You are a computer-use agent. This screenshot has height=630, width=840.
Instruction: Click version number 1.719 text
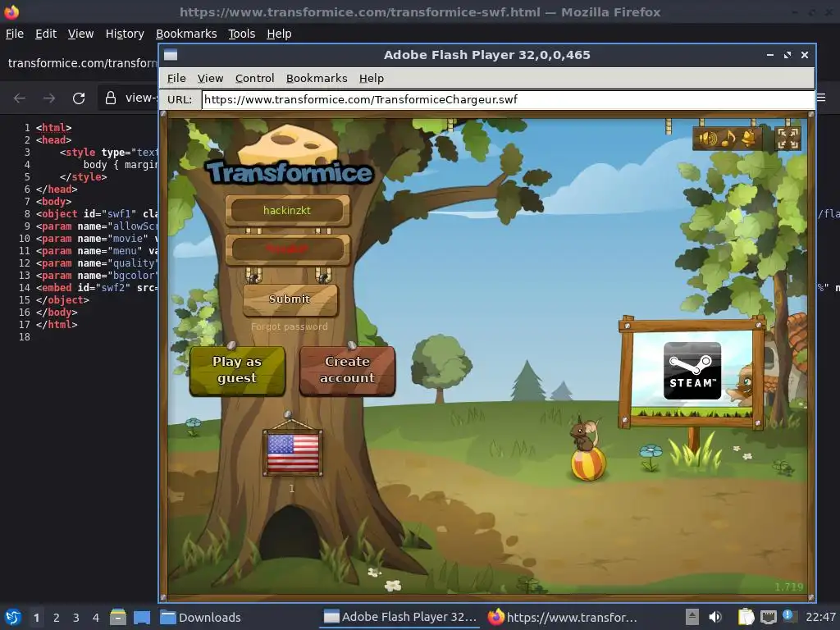click(x=788, y=587)
